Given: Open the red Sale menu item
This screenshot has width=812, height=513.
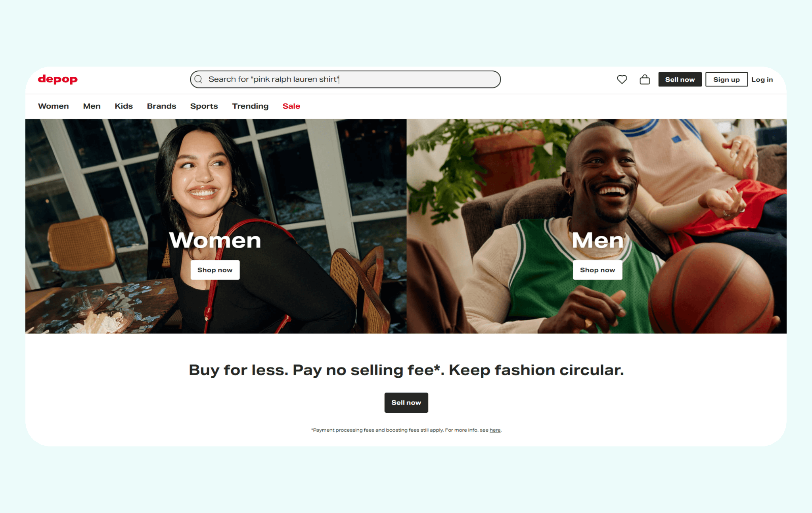Looking at the screenshot, I should 291,106.
